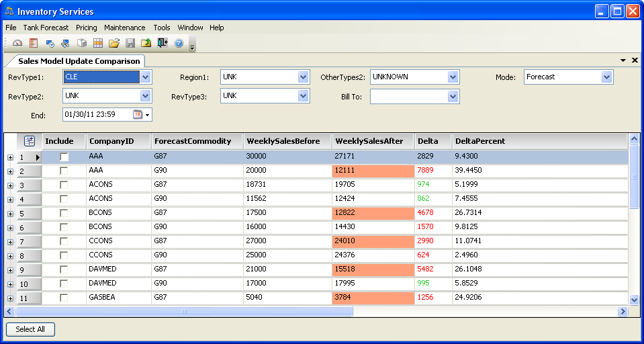Open the RevType1 dropdown showing CLE
This screenshot has height=344, width=644.
146,77
